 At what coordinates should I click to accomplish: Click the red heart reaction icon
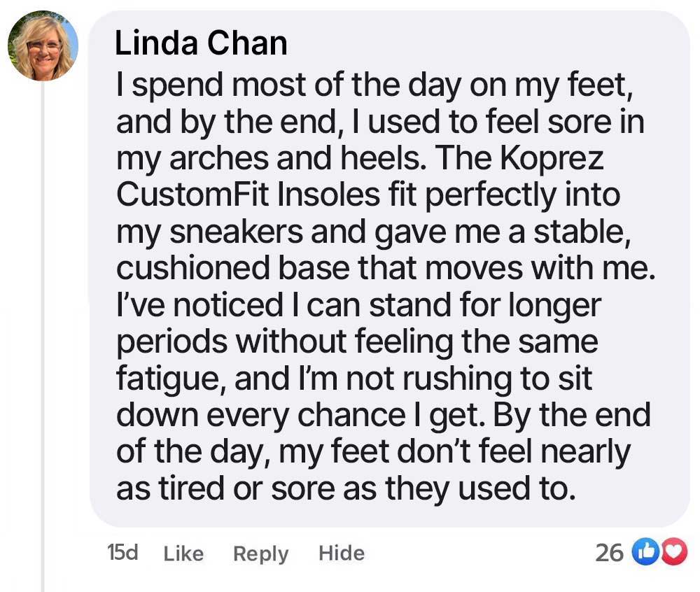coord(674,552)
